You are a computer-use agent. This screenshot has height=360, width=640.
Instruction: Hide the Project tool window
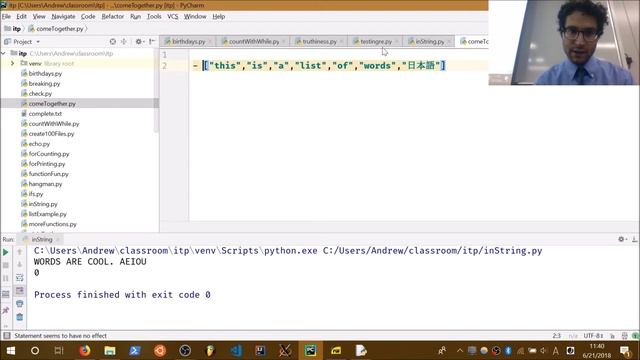152,42
